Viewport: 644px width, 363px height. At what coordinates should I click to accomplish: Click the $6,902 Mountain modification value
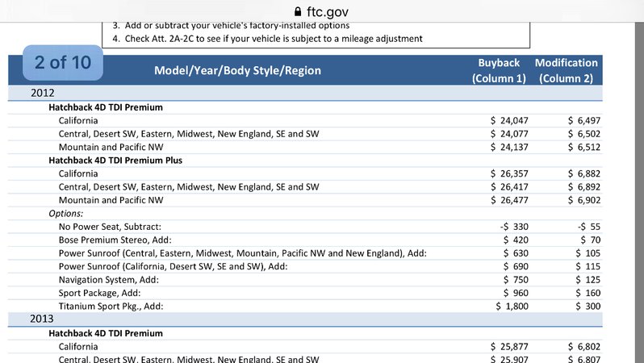pos(584,200)
